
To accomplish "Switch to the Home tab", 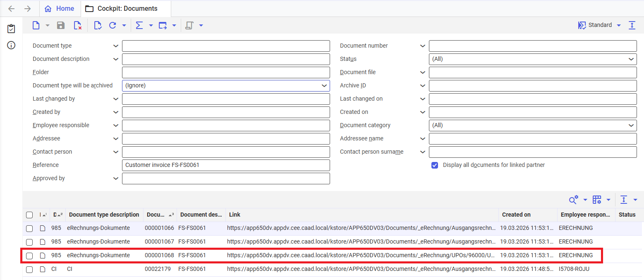I will tap(60, 8).
